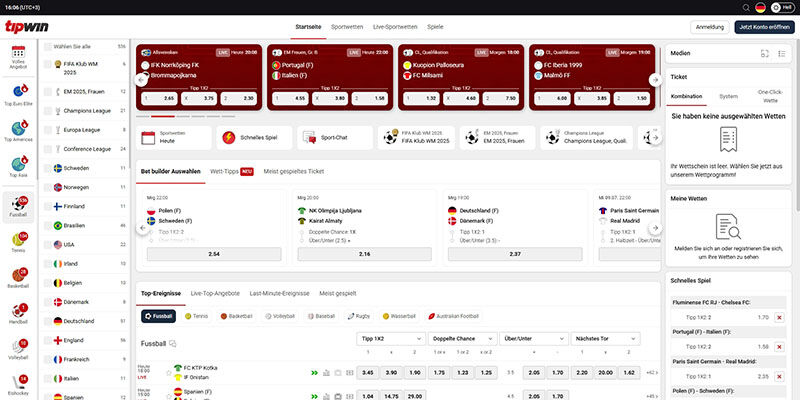
Task: Select the System ticket tab
Action: (x=729, y=96)
